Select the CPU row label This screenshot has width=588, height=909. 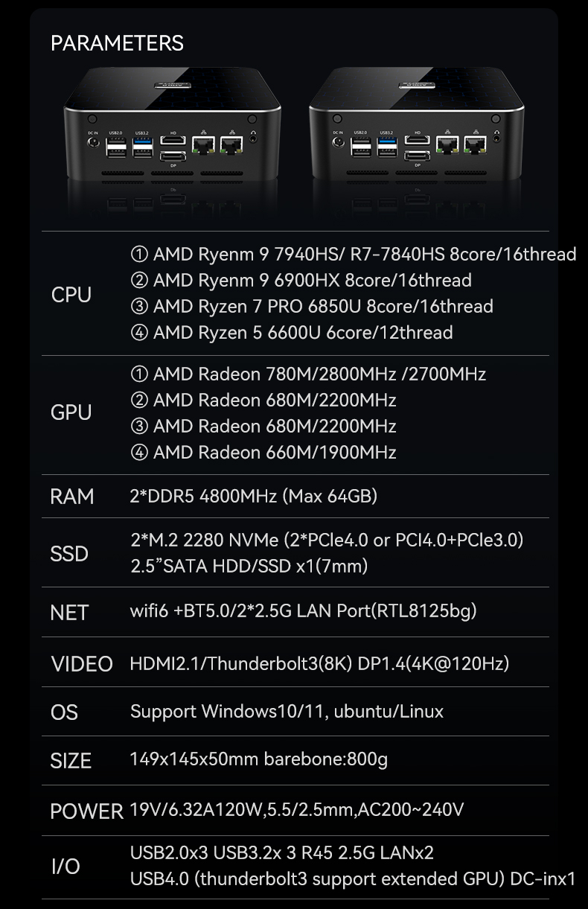(x=71, y=295)
